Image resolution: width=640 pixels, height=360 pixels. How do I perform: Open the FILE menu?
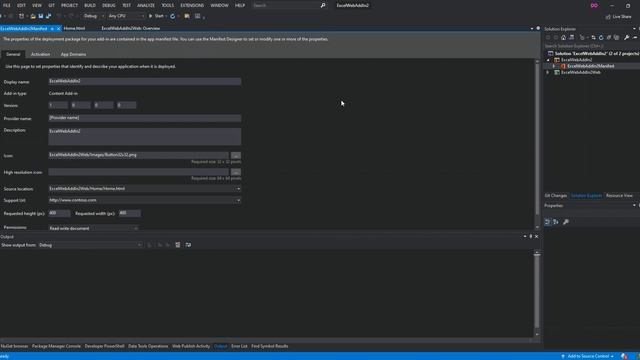pyautogui.click(x=7, y=5)
